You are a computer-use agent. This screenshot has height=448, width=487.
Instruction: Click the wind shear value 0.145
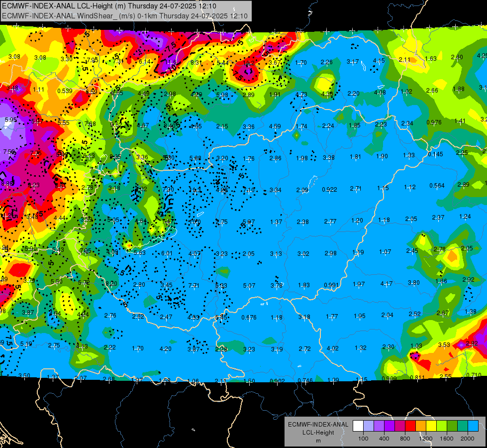435,154
